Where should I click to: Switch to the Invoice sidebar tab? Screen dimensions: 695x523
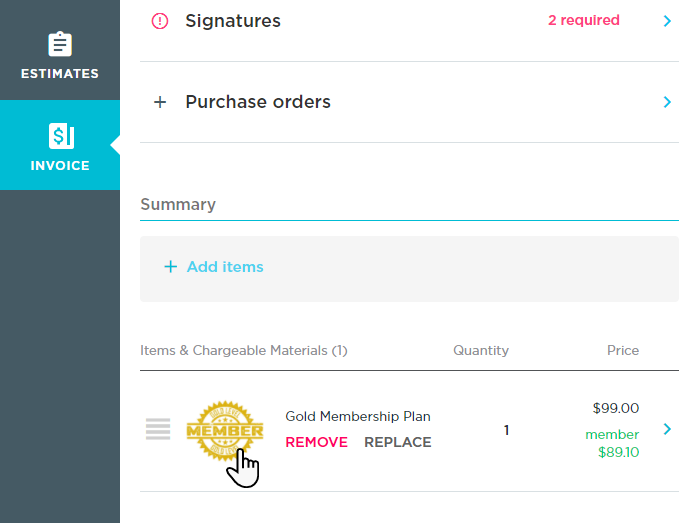(60, 146)
